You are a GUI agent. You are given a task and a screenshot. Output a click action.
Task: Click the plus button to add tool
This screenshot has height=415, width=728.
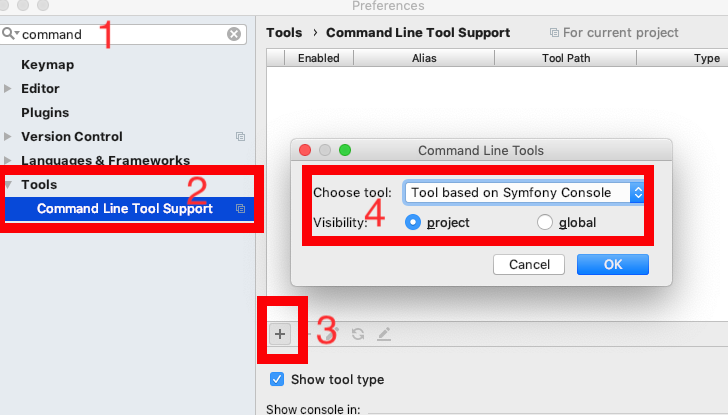coord(280,334)
